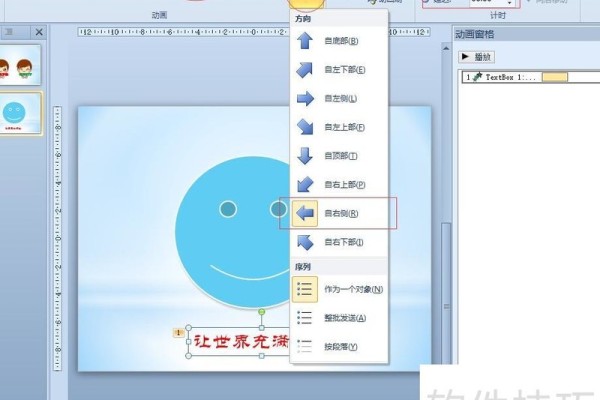
Task: Click the slide vertical scrollbar thumb
Action: tap(446, 295)
